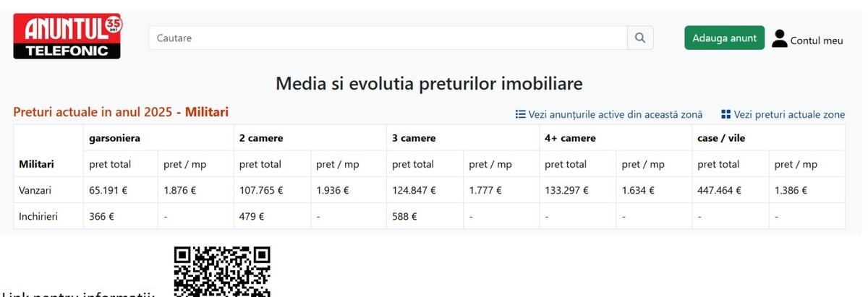Click the list icon beside Vezi anunțurile
Image resolution: width=868 pixels, height=297 pixels.
pyautogui.click(x=520, y=114)
